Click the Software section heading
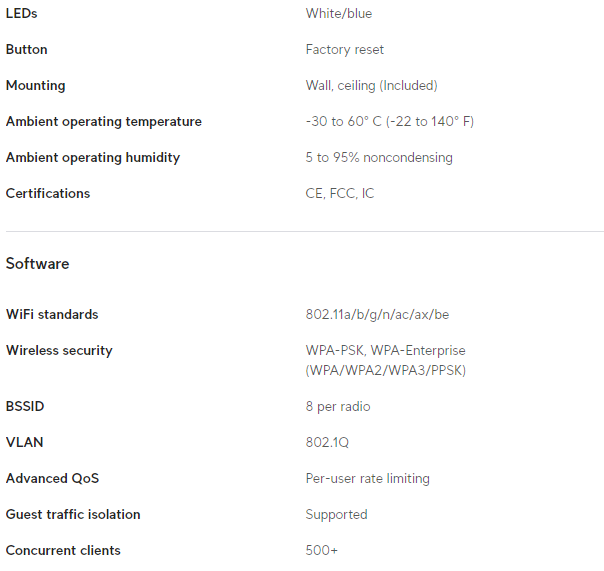 [37, 264]
